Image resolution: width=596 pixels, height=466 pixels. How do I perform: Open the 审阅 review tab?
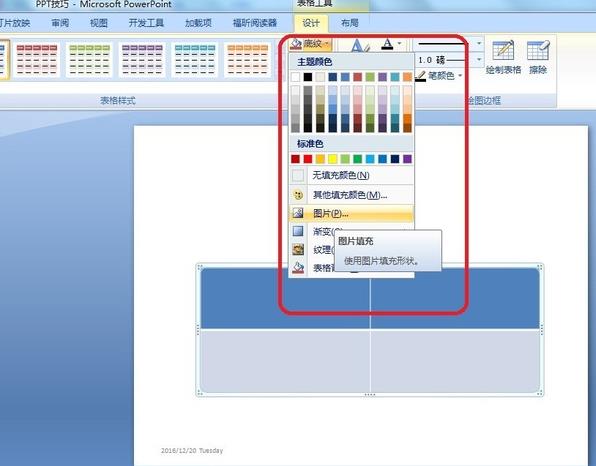click(60, 23)
